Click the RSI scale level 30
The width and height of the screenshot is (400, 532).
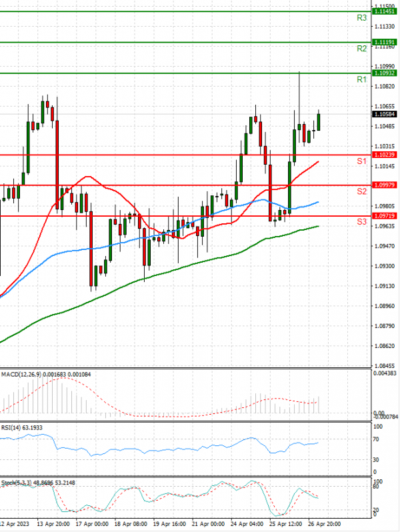[376, 460]
